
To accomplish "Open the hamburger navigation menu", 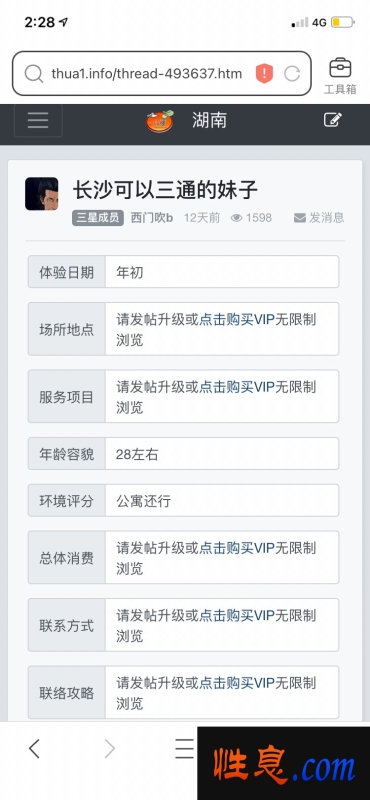I will click(x=38, y=120).
